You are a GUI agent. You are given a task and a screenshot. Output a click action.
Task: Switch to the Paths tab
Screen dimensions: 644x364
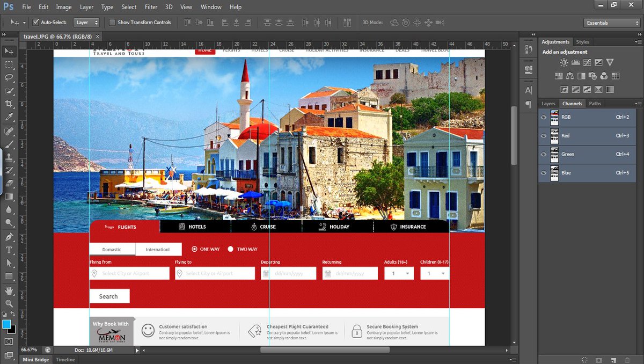pyautogui.click(x=595, y=104)
